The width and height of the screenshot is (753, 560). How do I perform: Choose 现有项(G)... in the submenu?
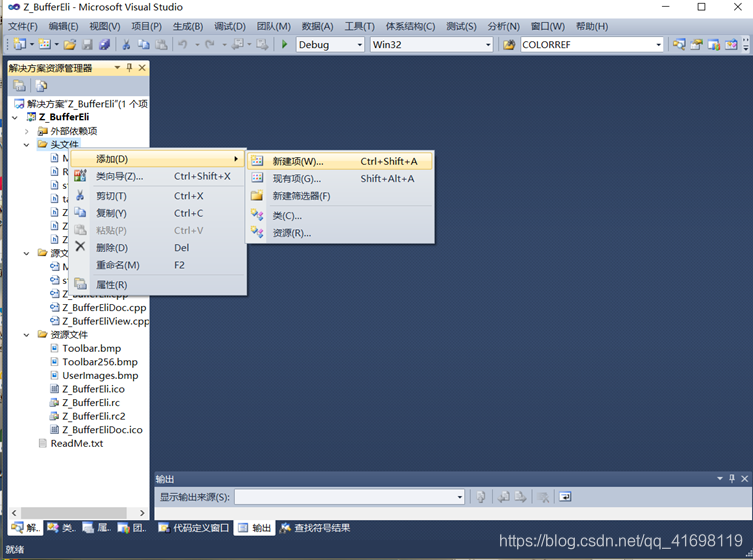coord(340,179)
